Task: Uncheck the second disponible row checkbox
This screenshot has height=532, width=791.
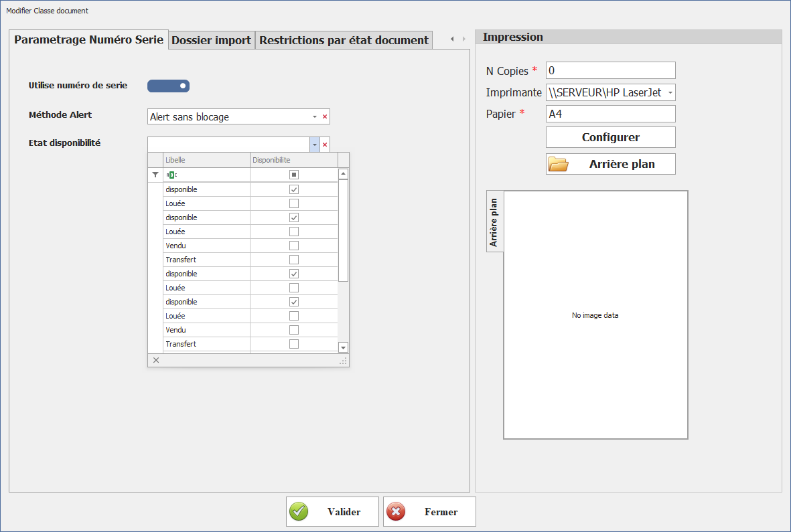Action: pos(293,217)
